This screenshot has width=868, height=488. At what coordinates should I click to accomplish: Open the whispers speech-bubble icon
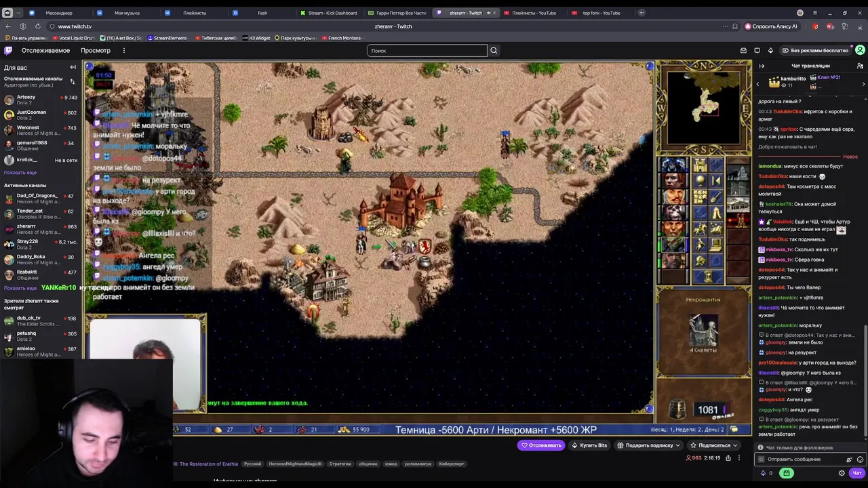pyautogui.click(x=757, y=50)
